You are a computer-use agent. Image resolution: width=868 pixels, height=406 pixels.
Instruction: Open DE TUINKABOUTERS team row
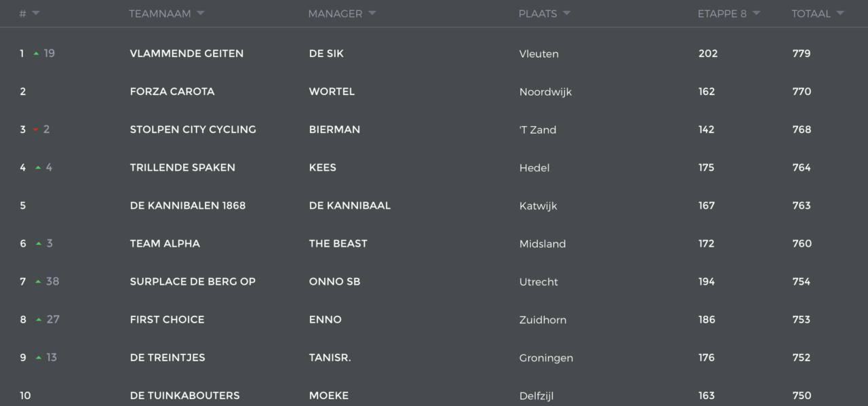point(434,395)
